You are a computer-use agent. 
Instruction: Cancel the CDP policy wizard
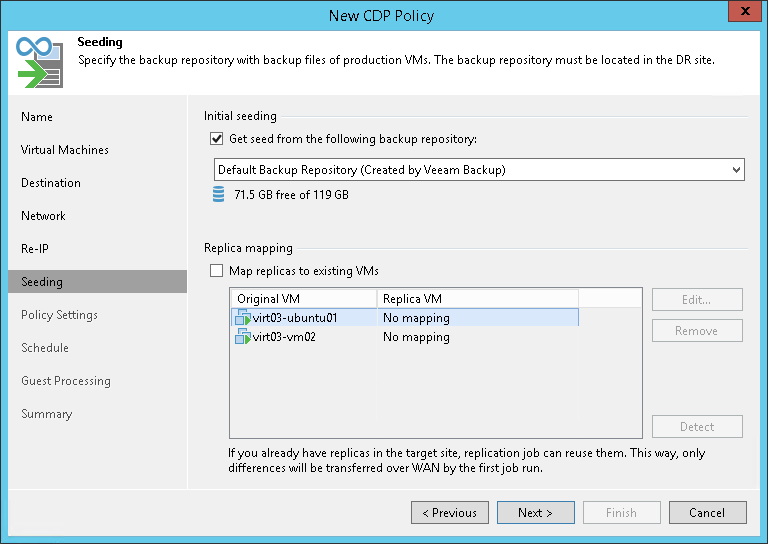pos(707,513)
